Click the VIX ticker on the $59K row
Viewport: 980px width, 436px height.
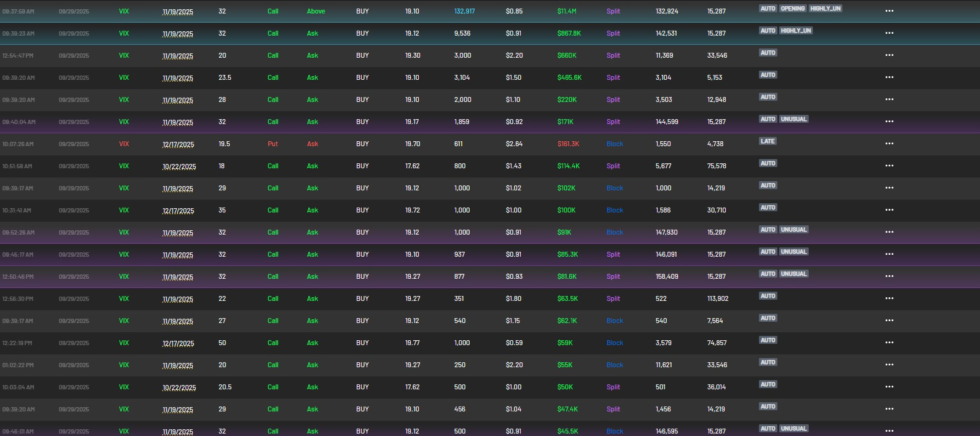pos(124,343)
